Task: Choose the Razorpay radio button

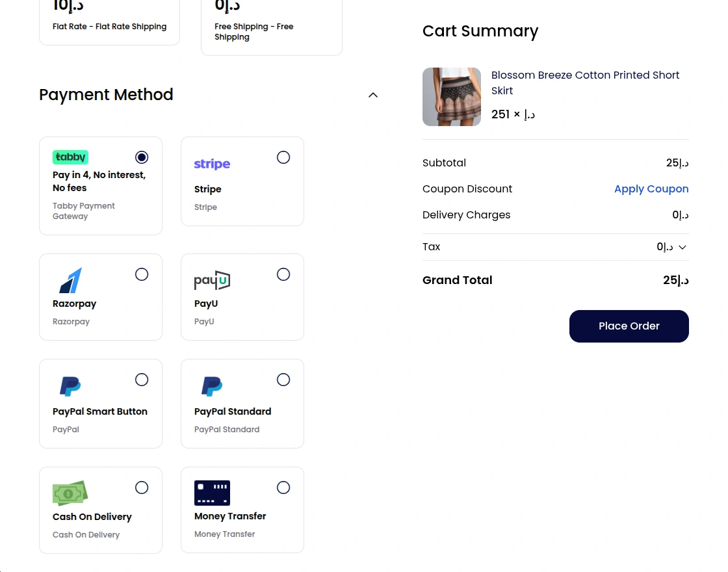Action: tap(142, 274)
